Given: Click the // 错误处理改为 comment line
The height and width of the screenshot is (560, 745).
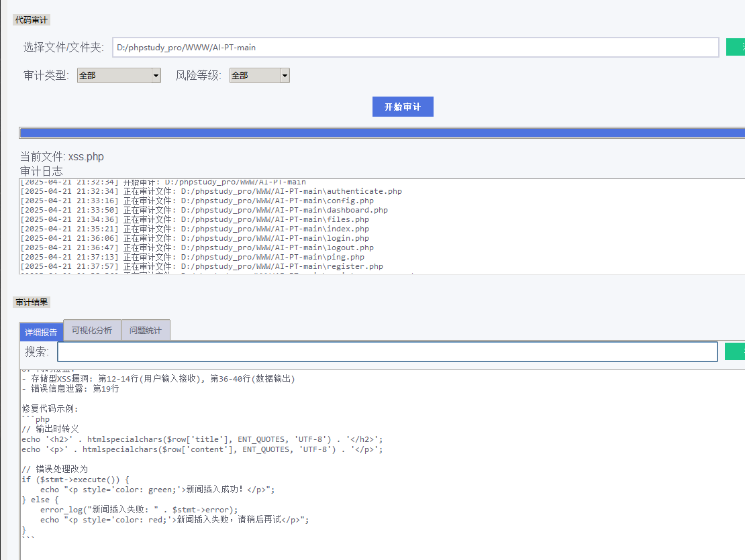Looking at the screenshot, I should coord(55,469).
